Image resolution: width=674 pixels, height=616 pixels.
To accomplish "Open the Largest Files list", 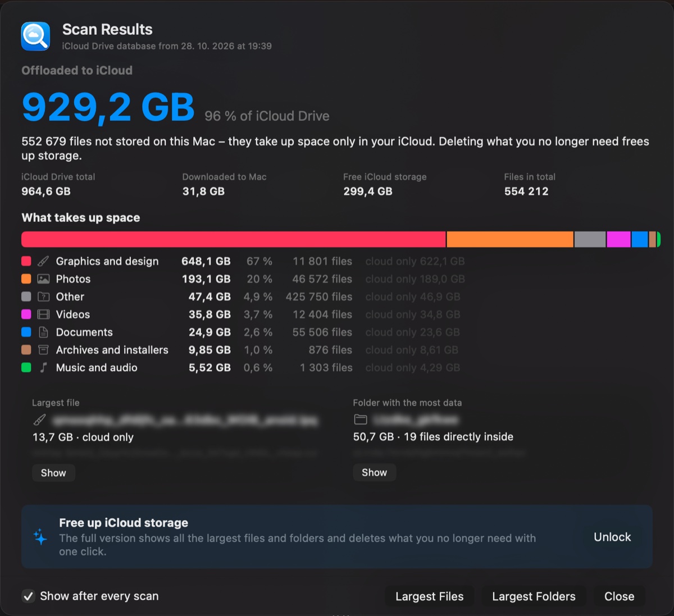I will click(430, 596).
